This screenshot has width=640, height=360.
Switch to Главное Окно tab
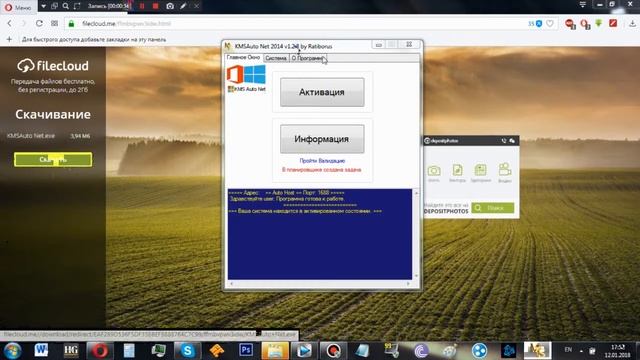pos(243,58)
